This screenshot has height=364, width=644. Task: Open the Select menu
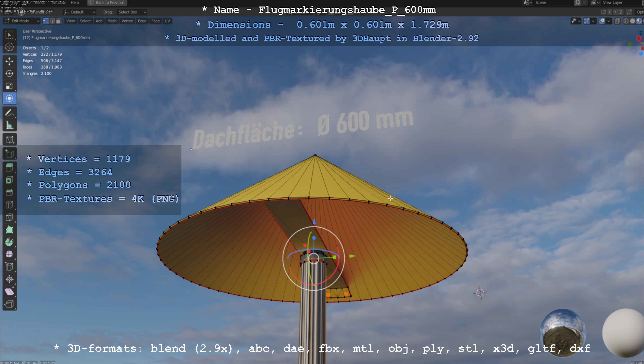85,21
